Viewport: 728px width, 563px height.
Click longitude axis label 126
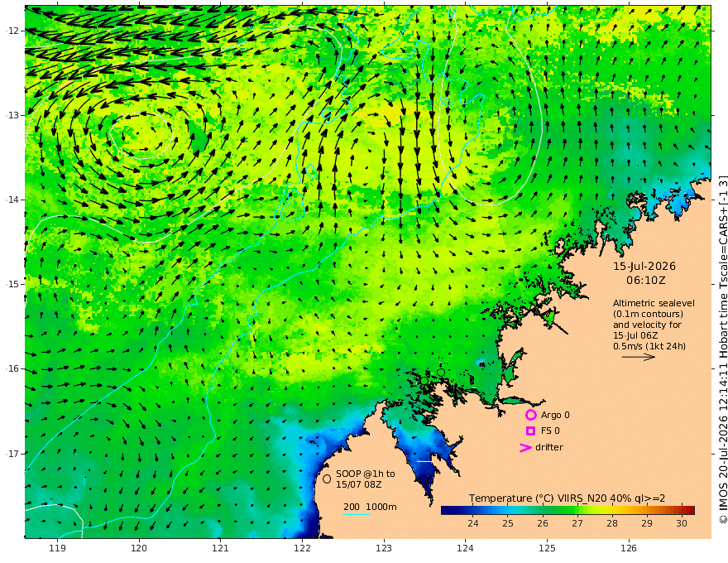click(629, 548)
